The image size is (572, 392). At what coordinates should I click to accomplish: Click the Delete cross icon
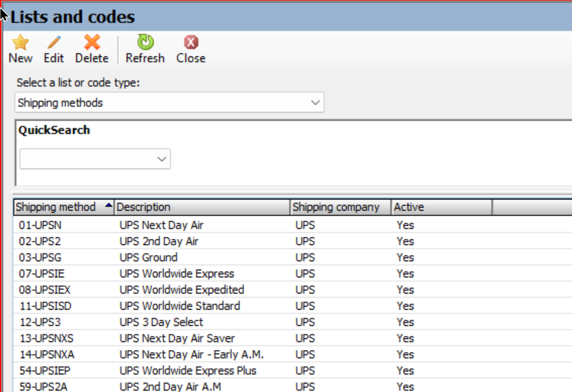click(92, 42)
